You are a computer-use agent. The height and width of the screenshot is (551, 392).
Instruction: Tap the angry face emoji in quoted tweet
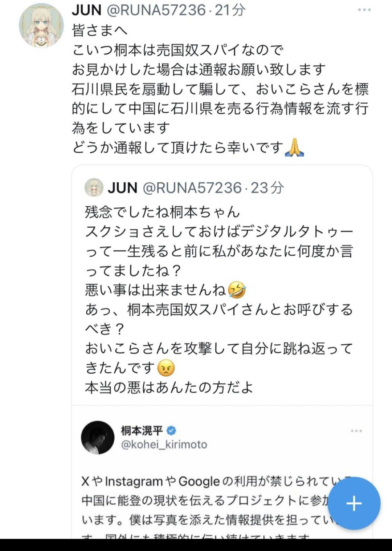tap(166, 368)
